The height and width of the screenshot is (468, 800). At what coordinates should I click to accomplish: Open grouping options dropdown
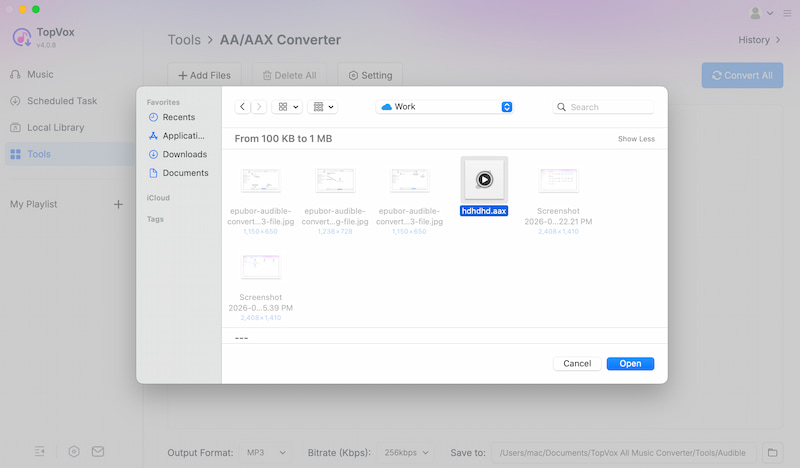point(323,107)
